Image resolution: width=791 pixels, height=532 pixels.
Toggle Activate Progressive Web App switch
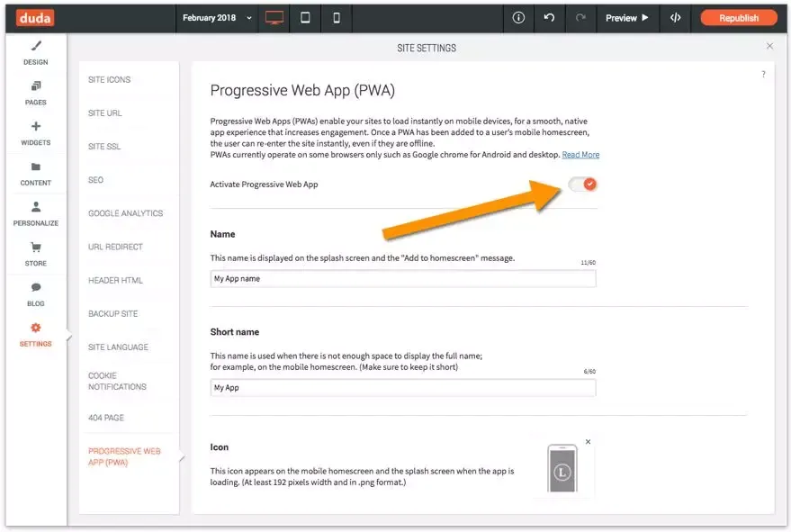(582, 185)
